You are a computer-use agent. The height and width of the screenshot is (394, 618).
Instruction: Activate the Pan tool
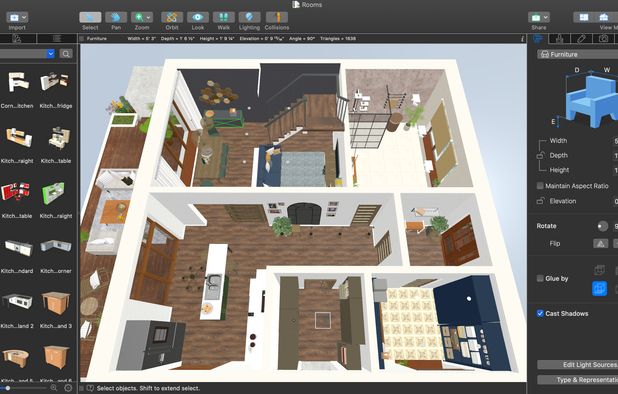point(116,17)
